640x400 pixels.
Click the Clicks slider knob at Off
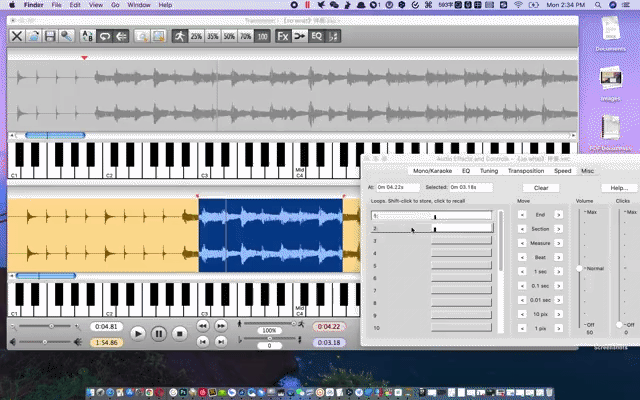619,325
